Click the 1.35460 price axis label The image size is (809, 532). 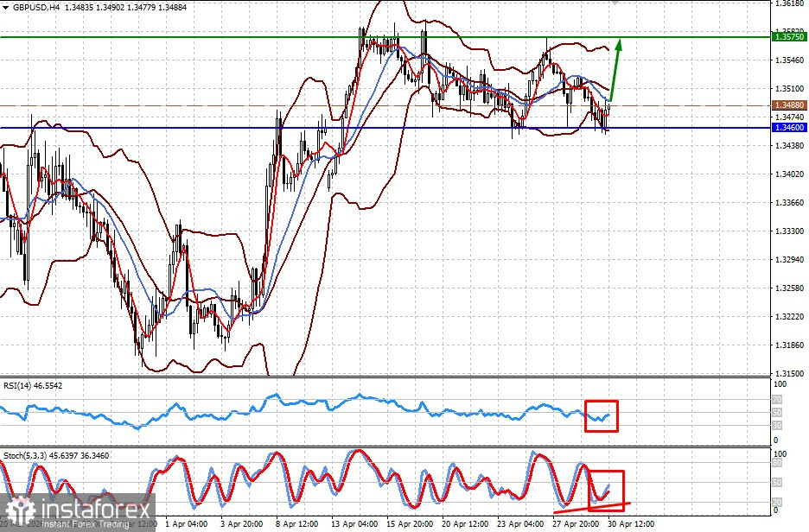coord(789,60)
